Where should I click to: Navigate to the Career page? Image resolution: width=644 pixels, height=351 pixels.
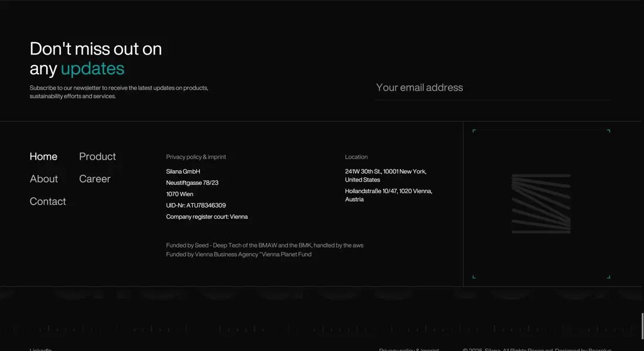pos(95,179)
